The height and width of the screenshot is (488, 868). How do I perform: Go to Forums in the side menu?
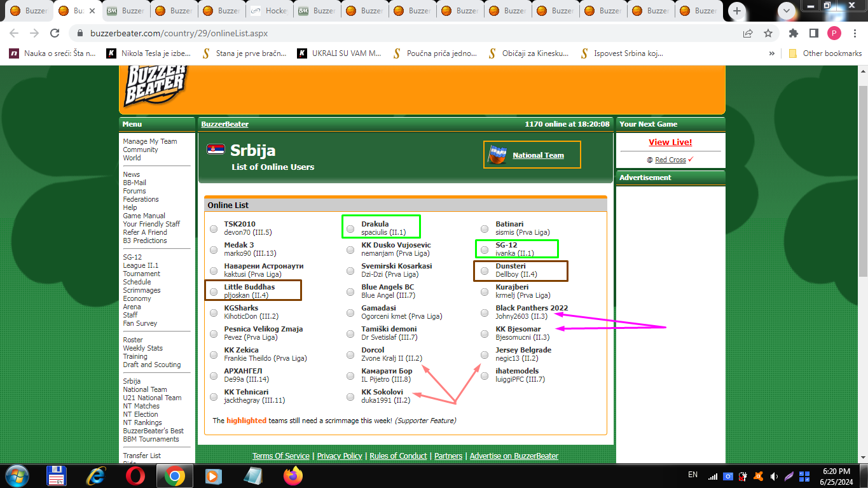click(x=134, y=191)
